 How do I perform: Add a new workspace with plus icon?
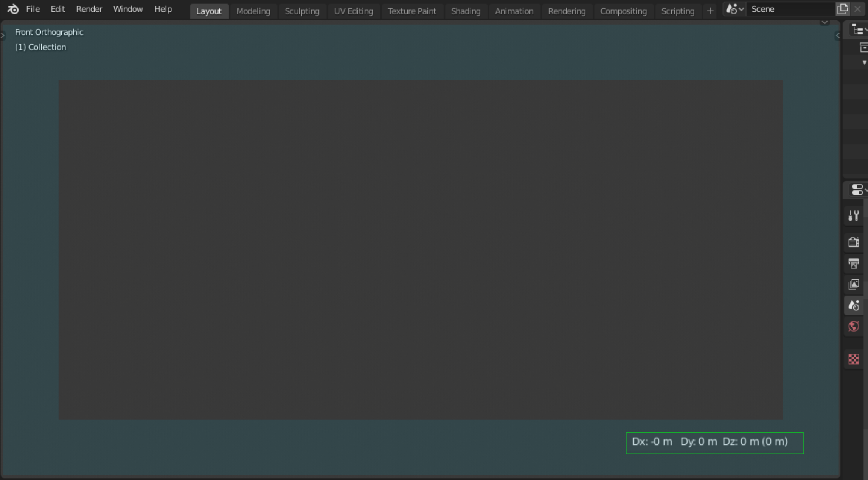tap(710, 11)
